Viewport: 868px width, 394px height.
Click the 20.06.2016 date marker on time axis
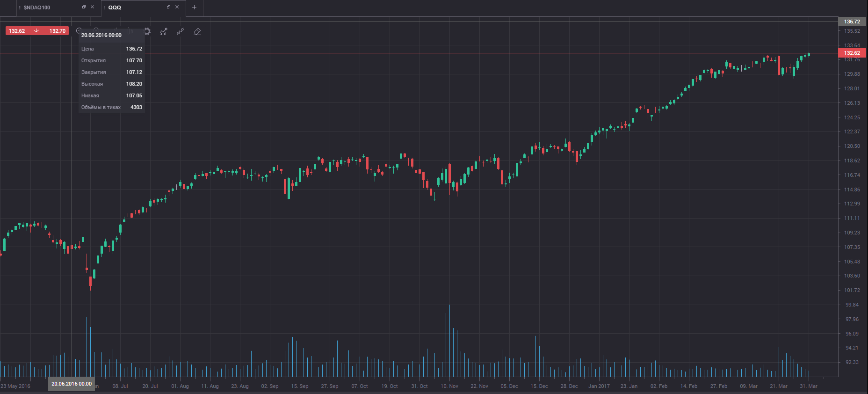(72, 384)
